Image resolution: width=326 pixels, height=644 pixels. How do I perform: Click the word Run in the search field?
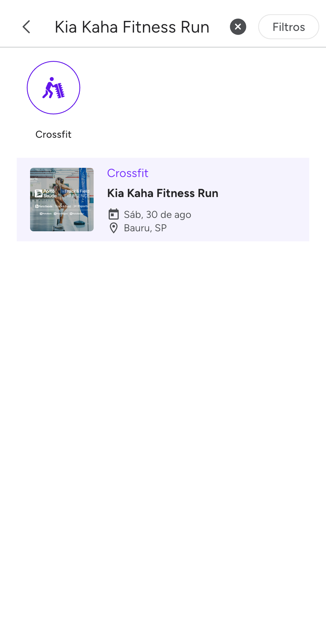pyautogui.click(x=195, y=27)
